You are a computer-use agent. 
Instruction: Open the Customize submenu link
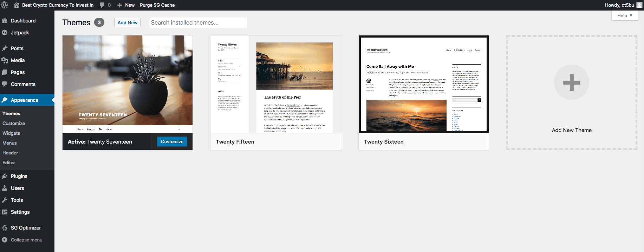pyautogui.click(x=14, y=123)
